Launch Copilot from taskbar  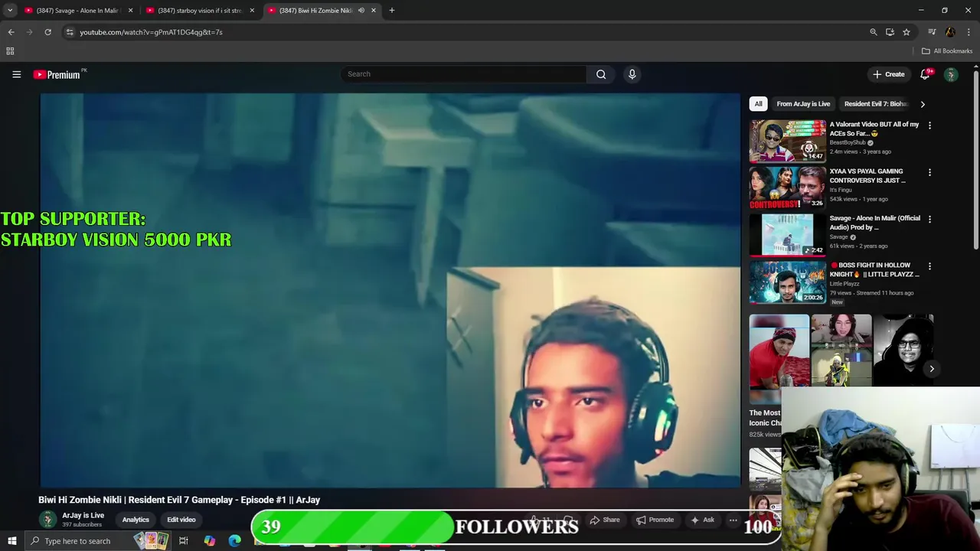tap(210, 541)
